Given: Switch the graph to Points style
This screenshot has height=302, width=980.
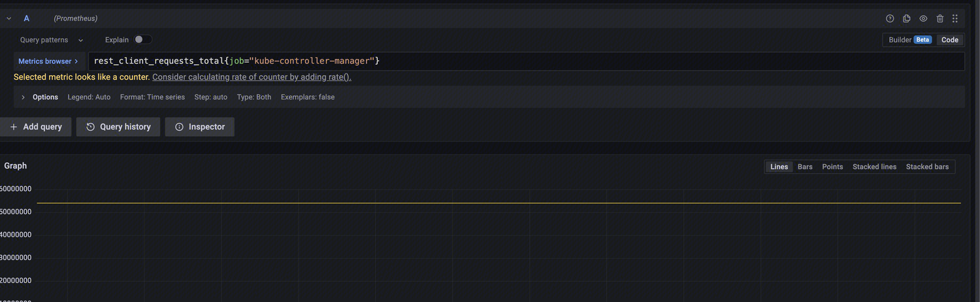Looking at the screenshot, I should coord(832,167).
